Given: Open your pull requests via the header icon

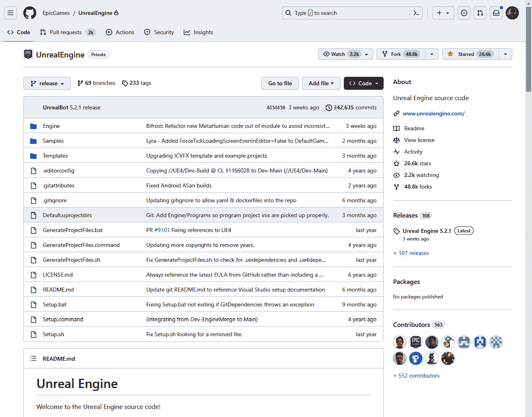Looking at the screenshot, I should coord(480,12).
